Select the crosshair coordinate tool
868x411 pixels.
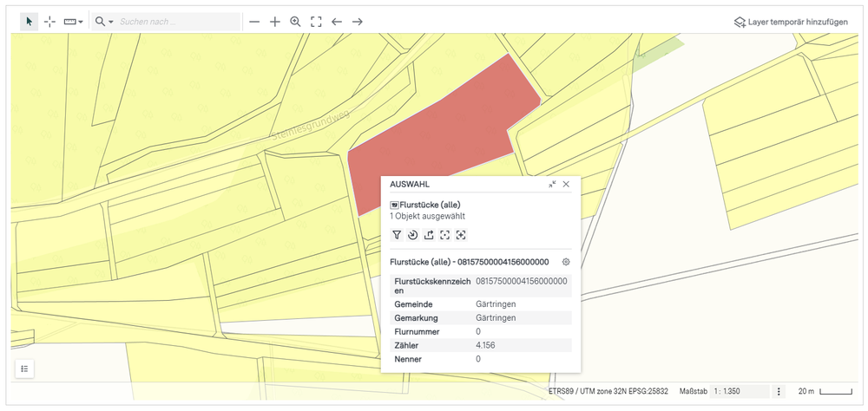click(49, 22)
